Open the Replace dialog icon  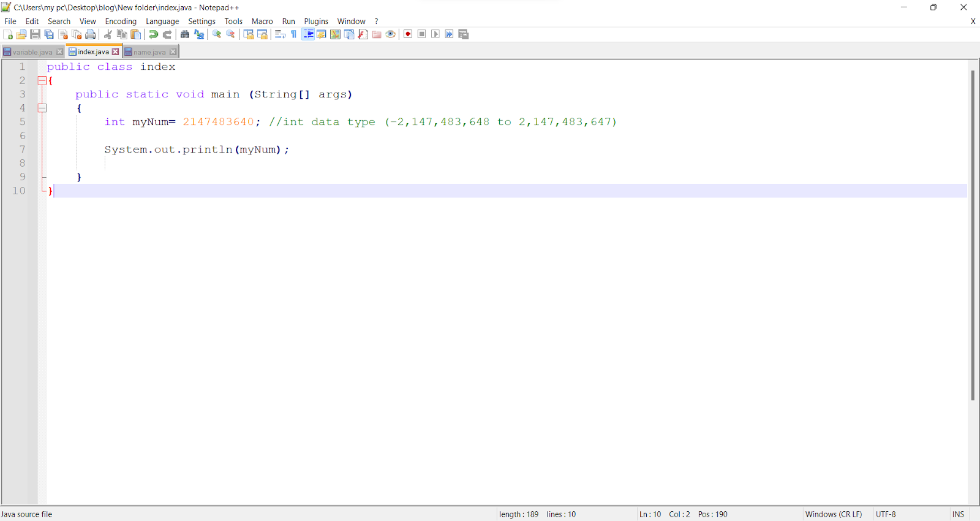(199, 34)
